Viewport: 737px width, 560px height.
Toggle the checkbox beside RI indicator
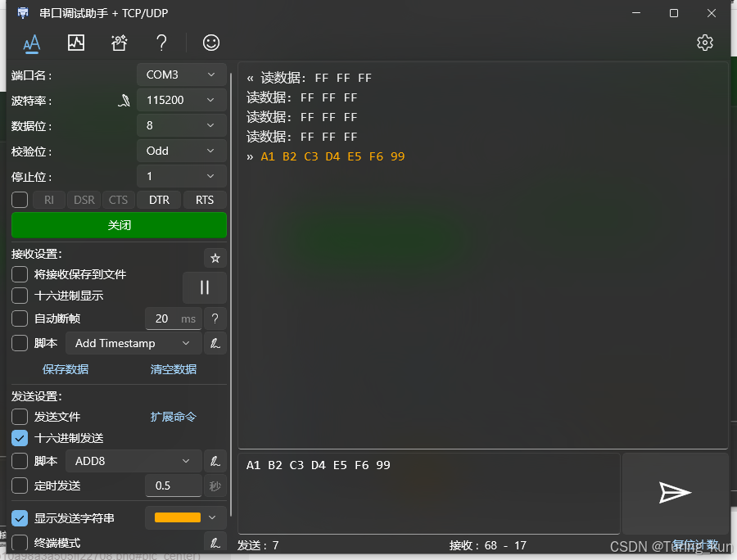20,200
